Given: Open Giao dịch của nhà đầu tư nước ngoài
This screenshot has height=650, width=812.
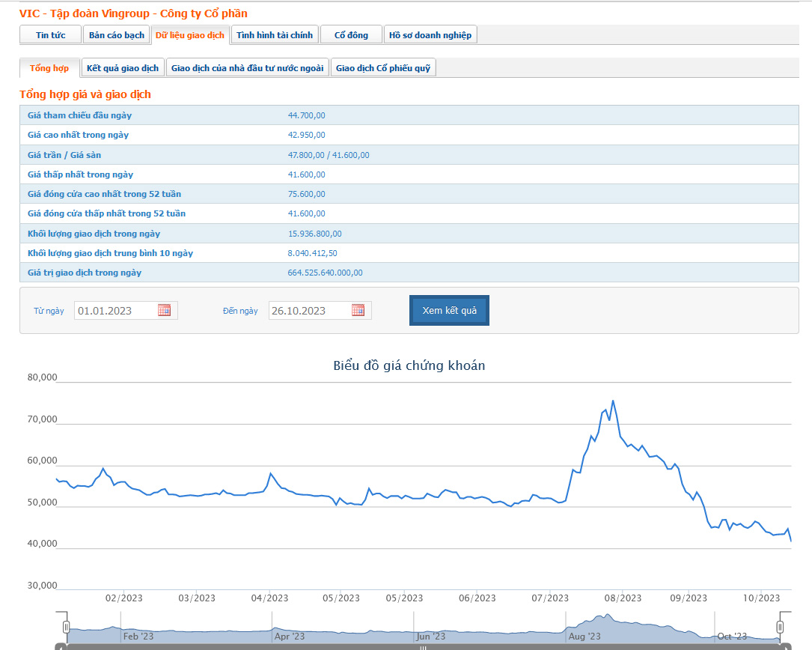Looking at the screenshot, I should point(247,68).
